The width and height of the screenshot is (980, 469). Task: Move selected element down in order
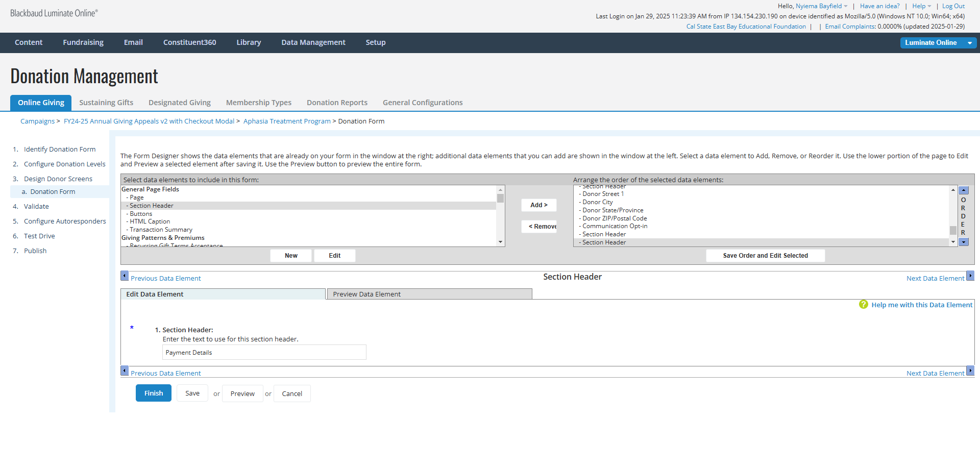click(x=964, y=242)
